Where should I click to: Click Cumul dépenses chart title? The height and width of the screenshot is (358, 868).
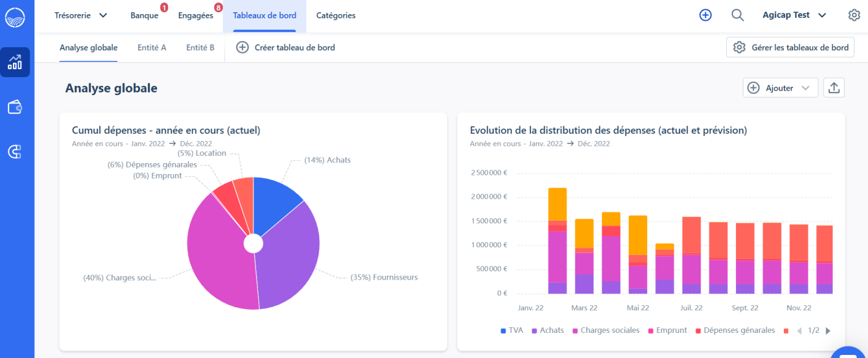pos(166,130)
